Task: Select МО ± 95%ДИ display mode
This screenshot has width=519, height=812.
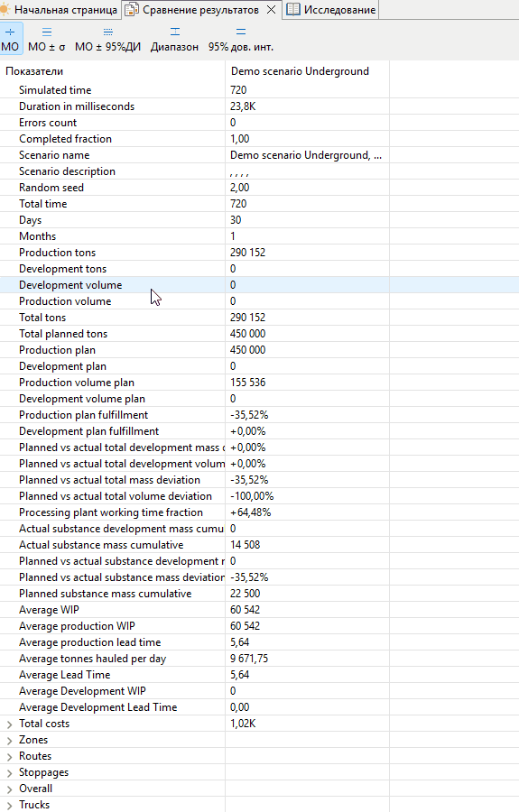Action: (107, 32)
